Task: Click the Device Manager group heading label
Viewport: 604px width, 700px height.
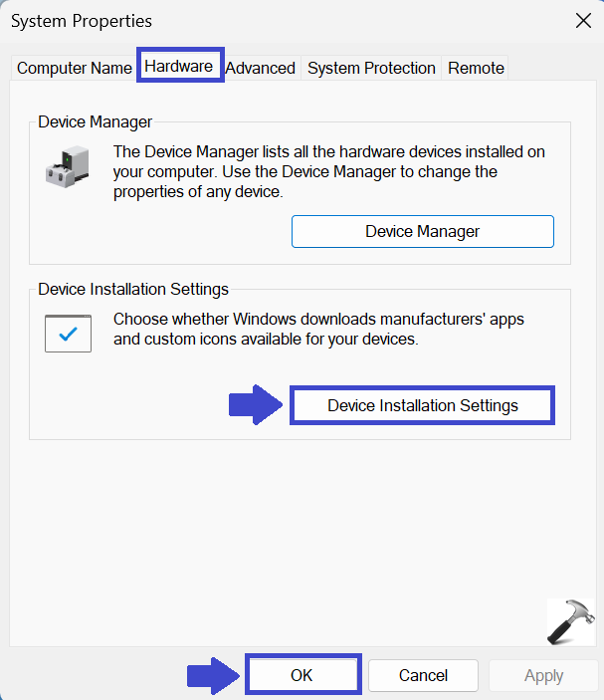Action: pos(96,122)
